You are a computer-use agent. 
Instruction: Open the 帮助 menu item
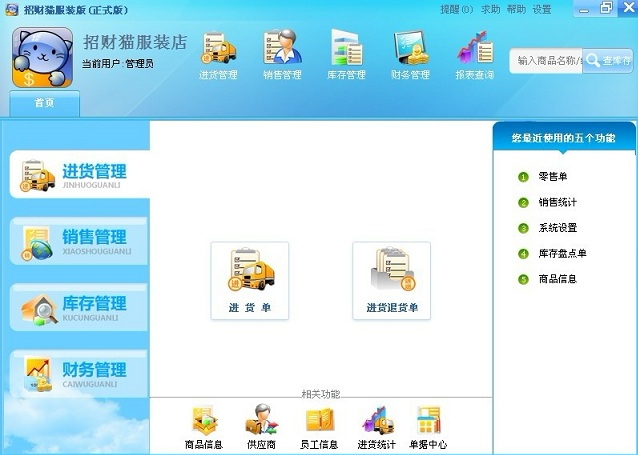(516, 9)
